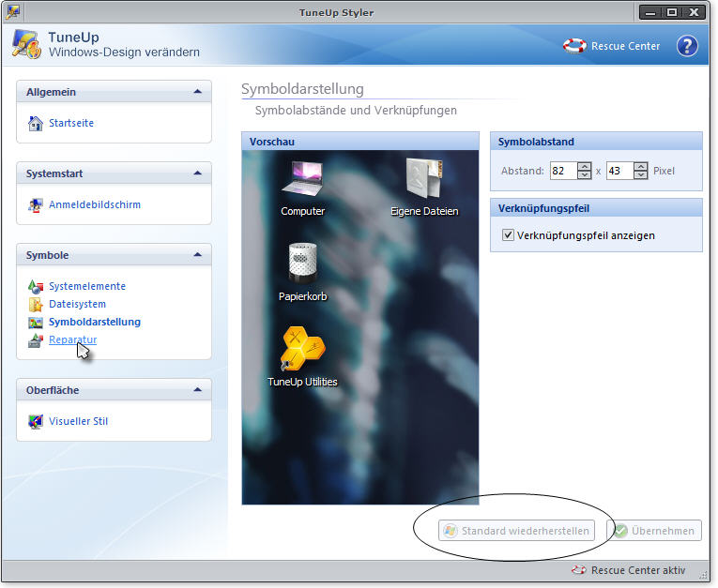Click the Systemstart panel header
This screenshot has width=718, height=588.
point(114,173)
